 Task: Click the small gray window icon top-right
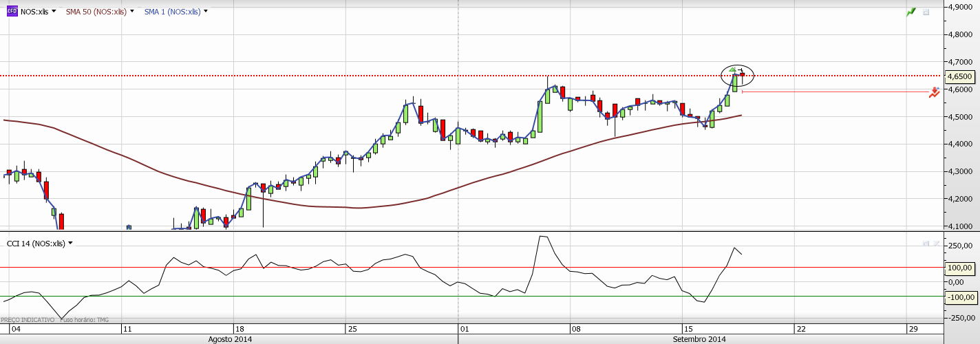tap(926, 12)
